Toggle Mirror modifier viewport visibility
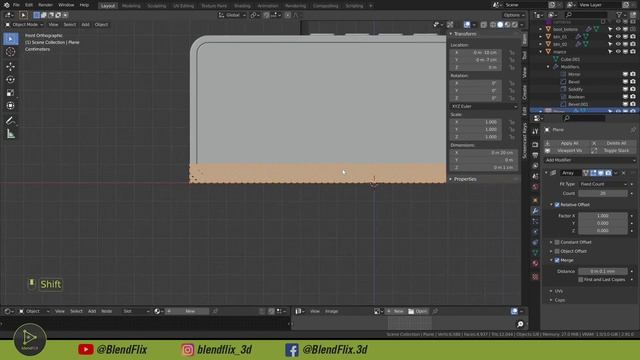 (625, 74)
